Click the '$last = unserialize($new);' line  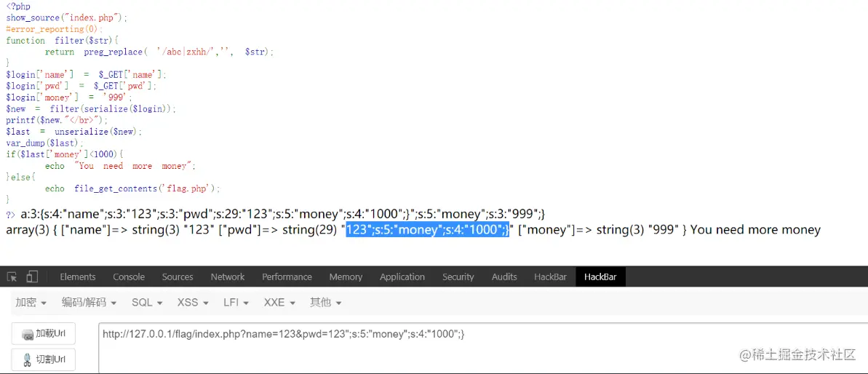[74, 132]
